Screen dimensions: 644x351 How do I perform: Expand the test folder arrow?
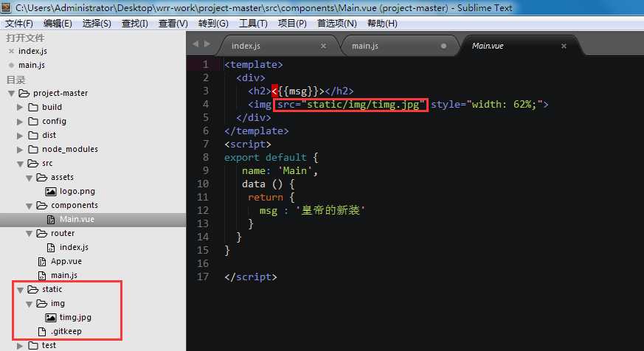20,346
